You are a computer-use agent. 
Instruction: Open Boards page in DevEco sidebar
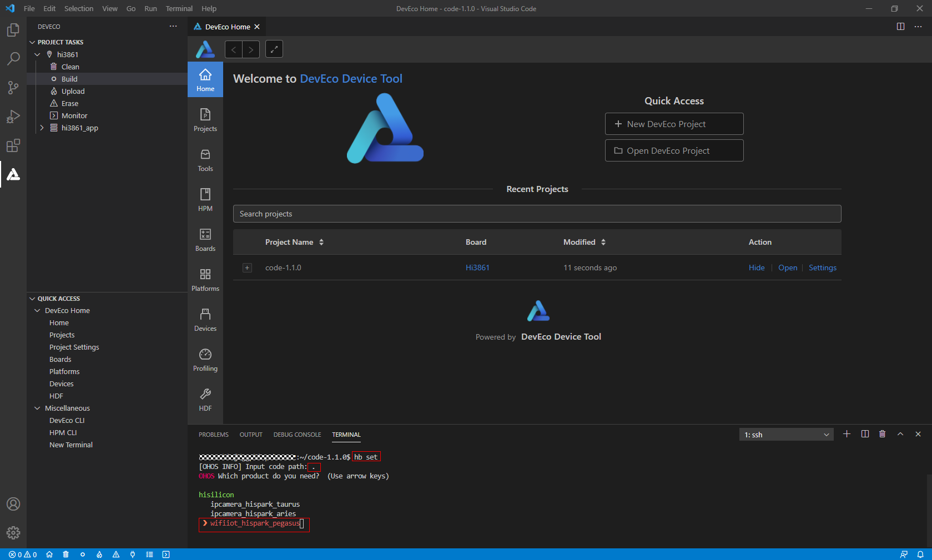[x=205, y=240]
